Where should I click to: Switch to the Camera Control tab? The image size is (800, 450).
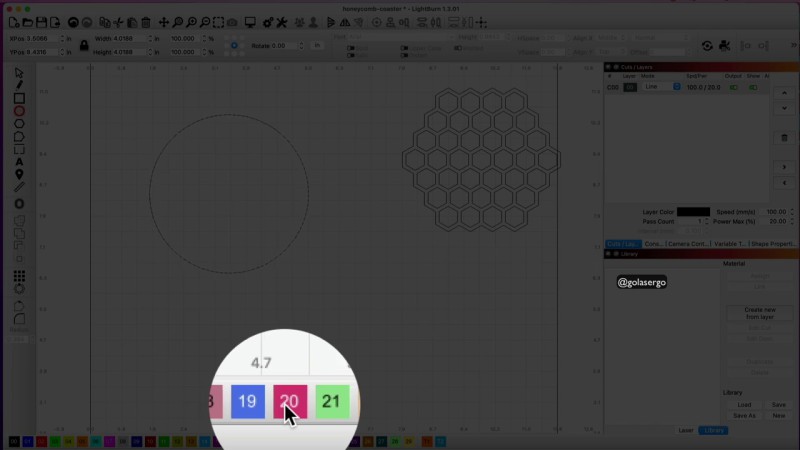click(x=686, y=244)
